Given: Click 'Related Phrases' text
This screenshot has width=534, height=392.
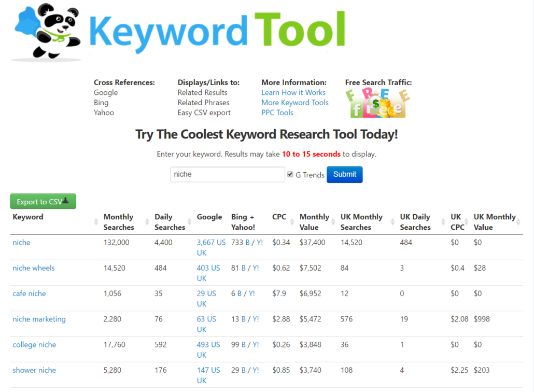Looking at the screenshot, I should [x=203, y=103].
